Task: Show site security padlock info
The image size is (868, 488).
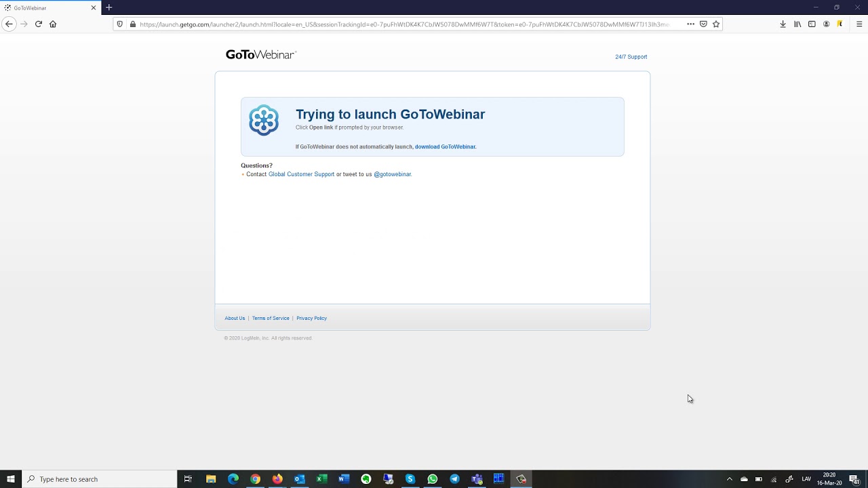Action: [x=133, y=24]
